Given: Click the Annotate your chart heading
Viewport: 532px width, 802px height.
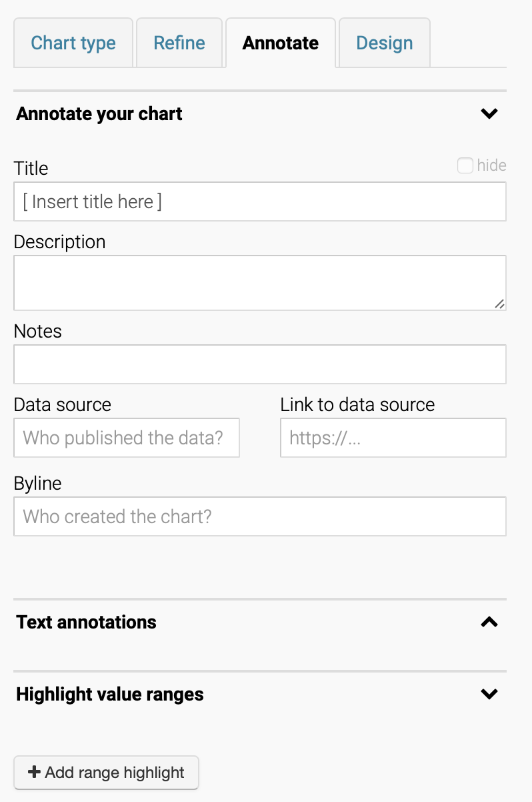Looking at the screenshot, I should [x=99, y=113].
